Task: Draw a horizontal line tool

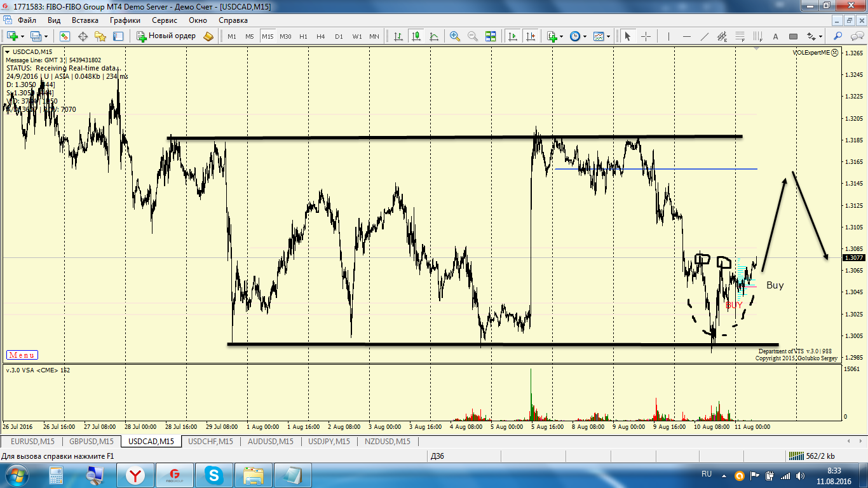Action: tap(686, 36)
